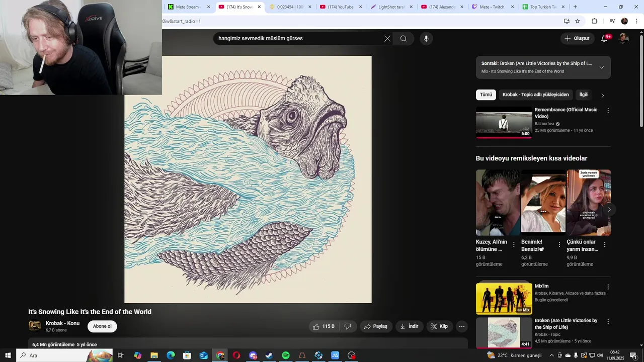The image size is (644, 362).
Task: Open Krobak channel avatar
Action: (x=35, y=326)
